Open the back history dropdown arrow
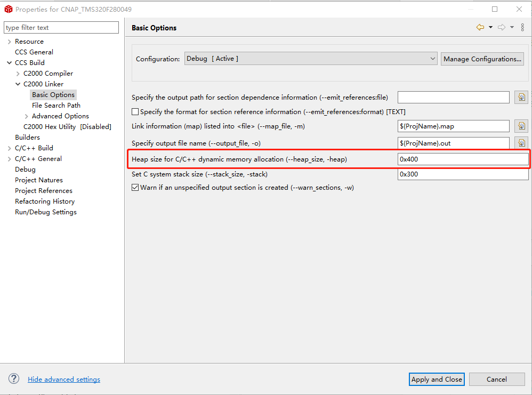 pos(490,28)
